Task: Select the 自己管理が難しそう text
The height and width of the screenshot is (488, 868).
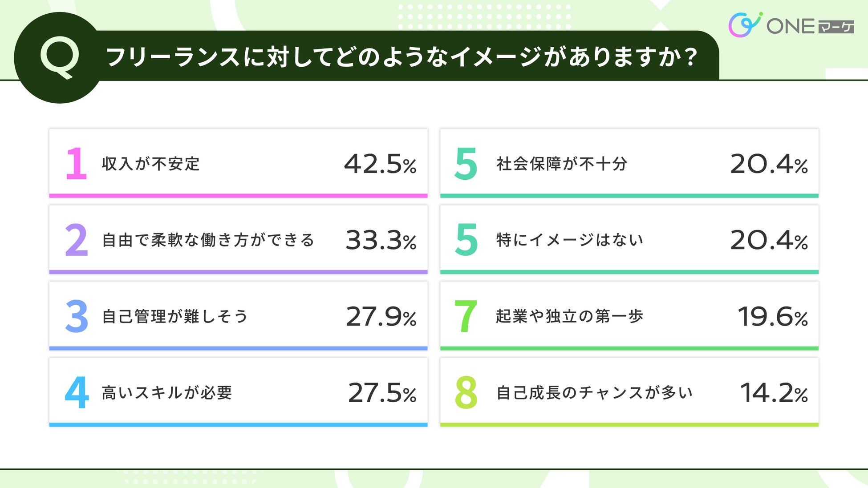Action: (174, 316)
